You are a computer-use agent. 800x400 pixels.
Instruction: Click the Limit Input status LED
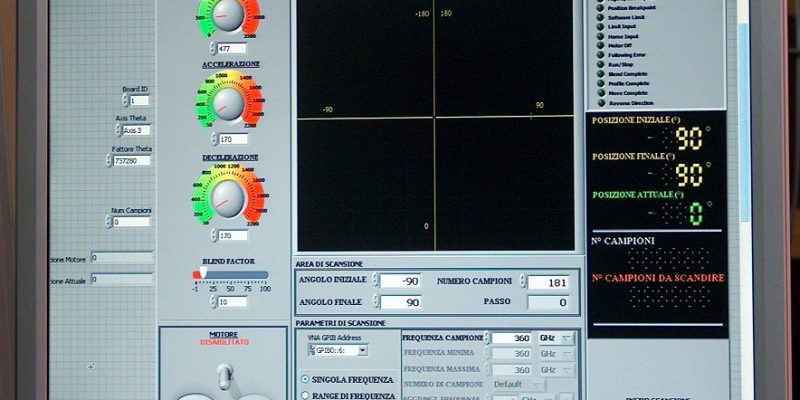coord(600,27)
